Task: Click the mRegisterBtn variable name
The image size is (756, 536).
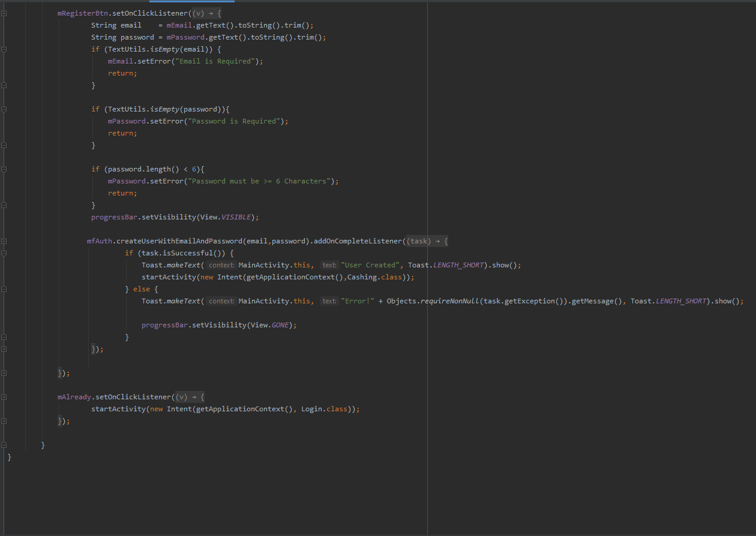Action: (x=82, y=13)
